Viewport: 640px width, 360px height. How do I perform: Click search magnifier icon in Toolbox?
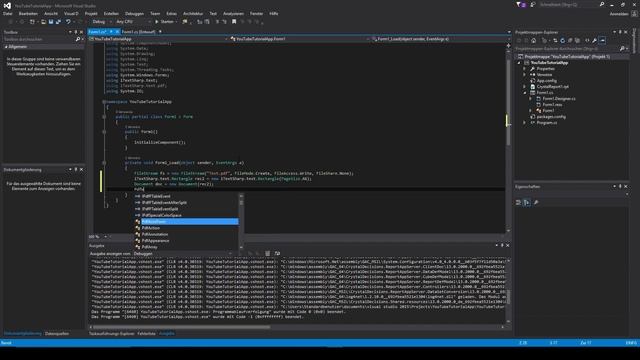78,39
